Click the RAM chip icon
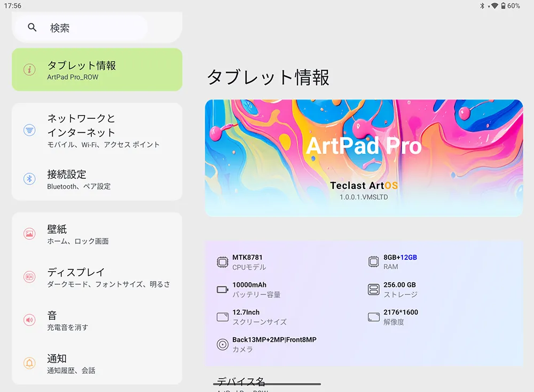This screenshot has height=392, width=534. tap(374, 262)
